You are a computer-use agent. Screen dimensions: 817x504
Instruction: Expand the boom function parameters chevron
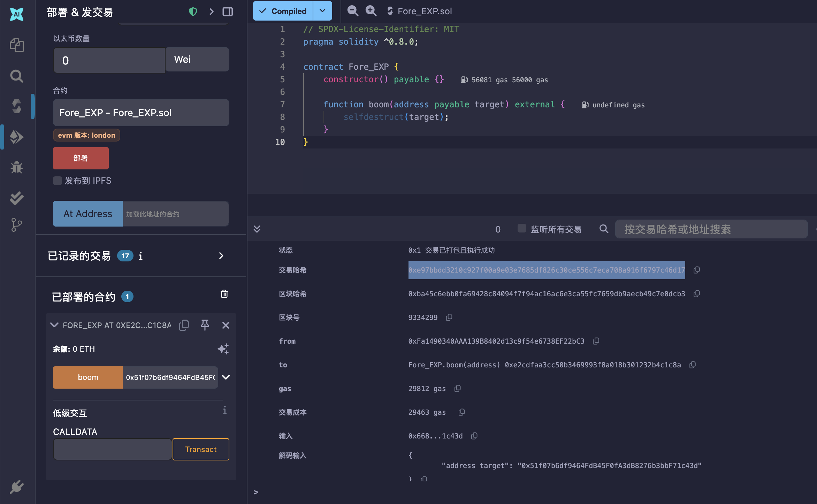(226, 377)
